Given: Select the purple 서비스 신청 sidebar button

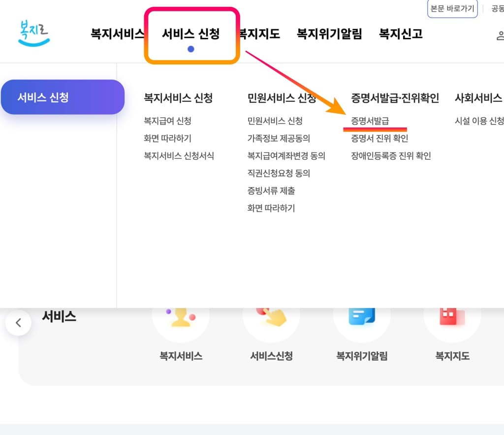Looking at the screenshot, I should point(63,97).
